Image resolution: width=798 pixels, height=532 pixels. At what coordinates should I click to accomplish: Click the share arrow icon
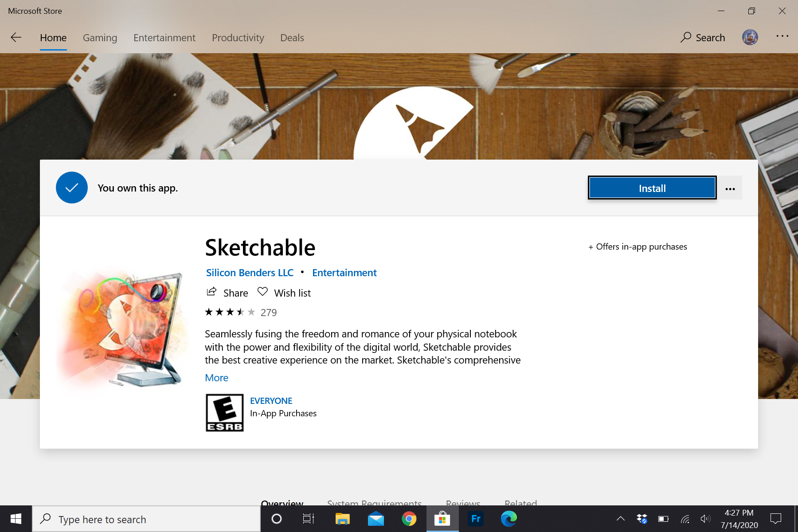tap(211, 292)
